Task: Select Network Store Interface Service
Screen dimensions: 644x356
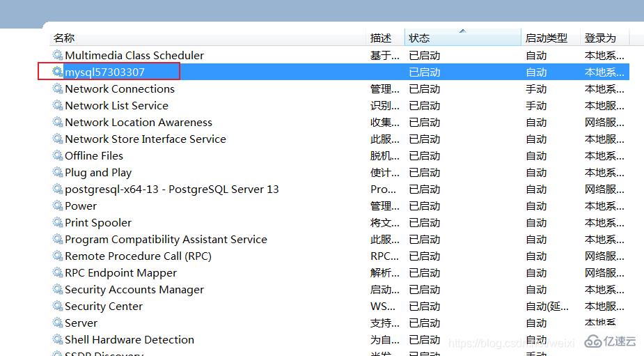Action: pos(146,139)
